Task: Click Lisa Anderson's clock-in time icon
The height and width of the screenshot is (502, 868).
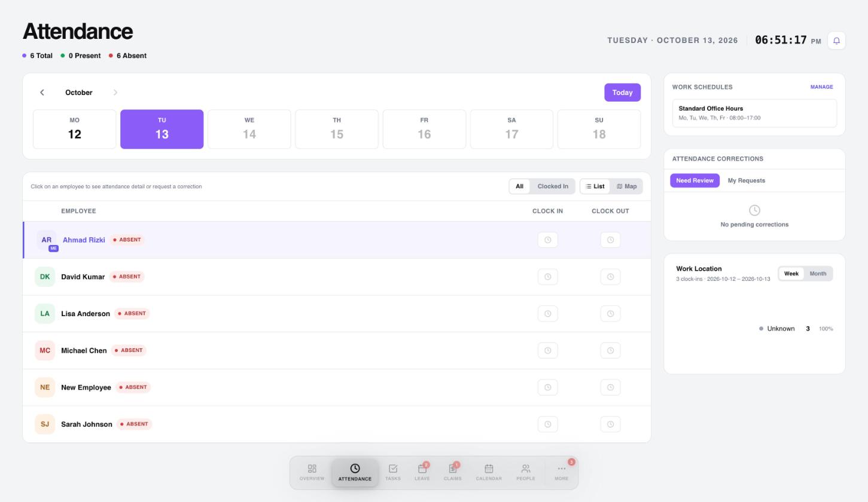Action: tap(548, 314)
